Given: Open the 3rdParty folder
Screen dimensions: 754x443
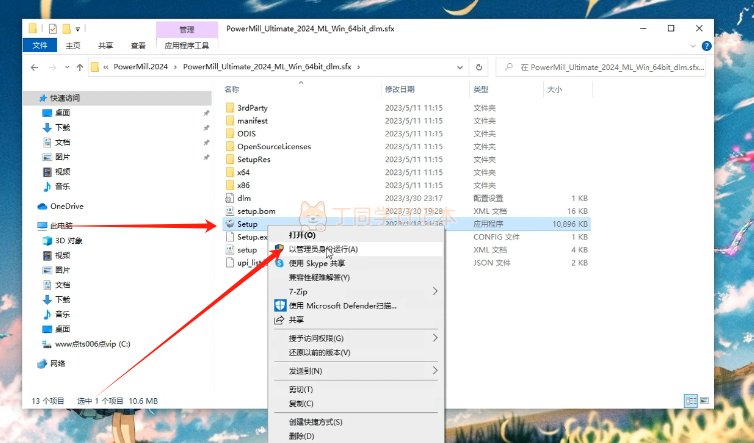Looking at the screenshot, I should 252,108.
